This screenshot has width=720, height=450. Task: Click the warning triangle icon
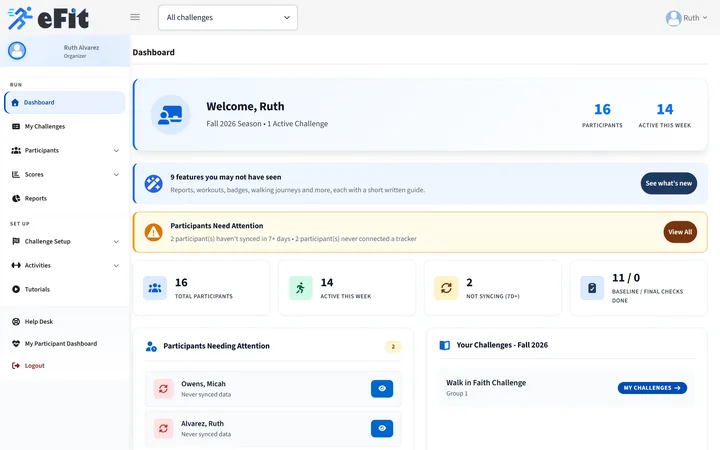[153, 232]
